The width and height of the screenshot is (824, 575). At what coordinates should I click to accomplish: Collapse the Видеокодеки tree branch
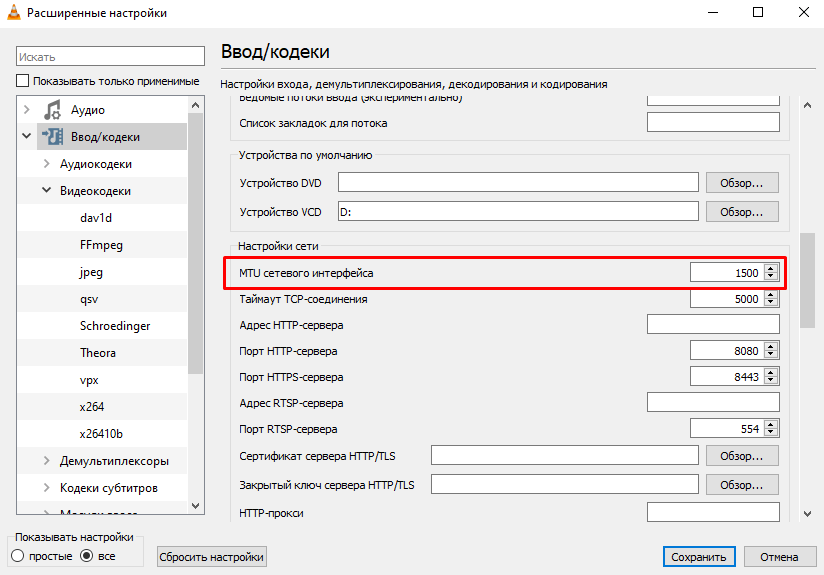pos(46,191)
